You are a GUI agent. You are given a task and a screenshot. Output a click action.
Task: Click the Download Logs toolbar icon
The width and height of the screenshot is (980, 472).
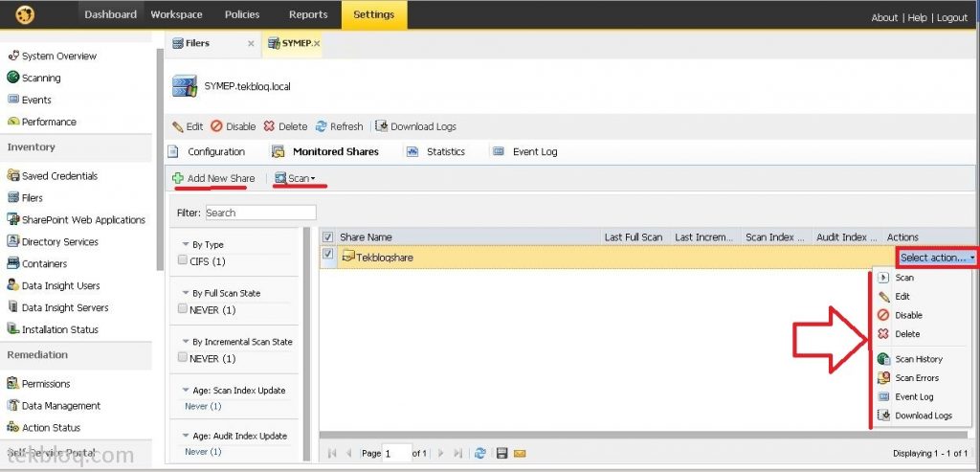pyautogui.click(x=381, y=125)
